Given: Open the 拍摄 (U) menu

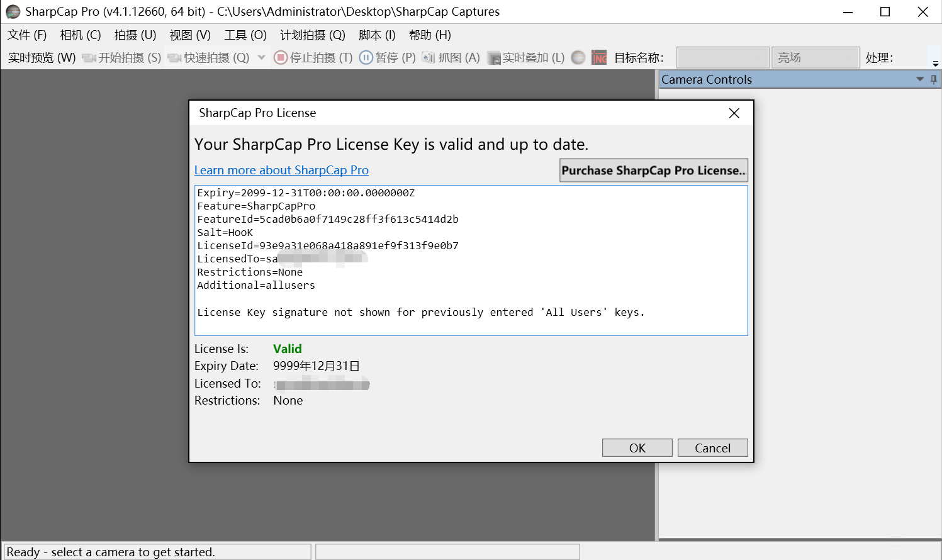Looking at the screenshot, I should click(x=135, y=35).
